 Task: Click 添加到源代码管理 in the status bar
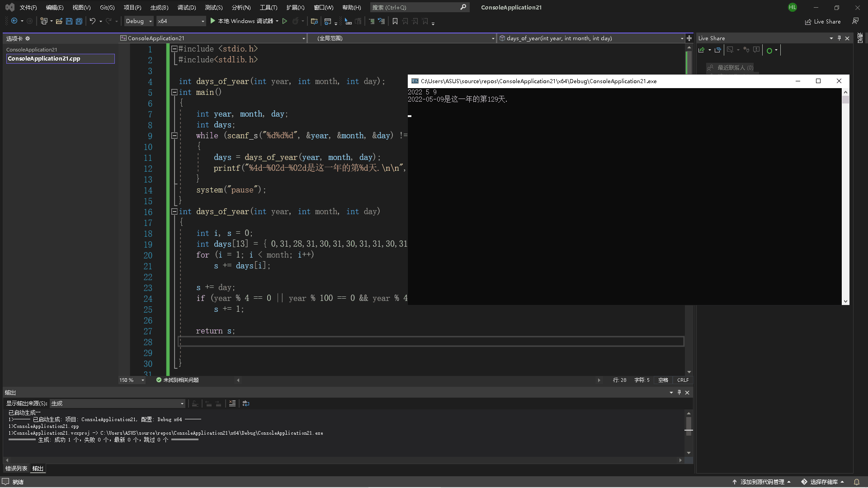pos(762,482)
